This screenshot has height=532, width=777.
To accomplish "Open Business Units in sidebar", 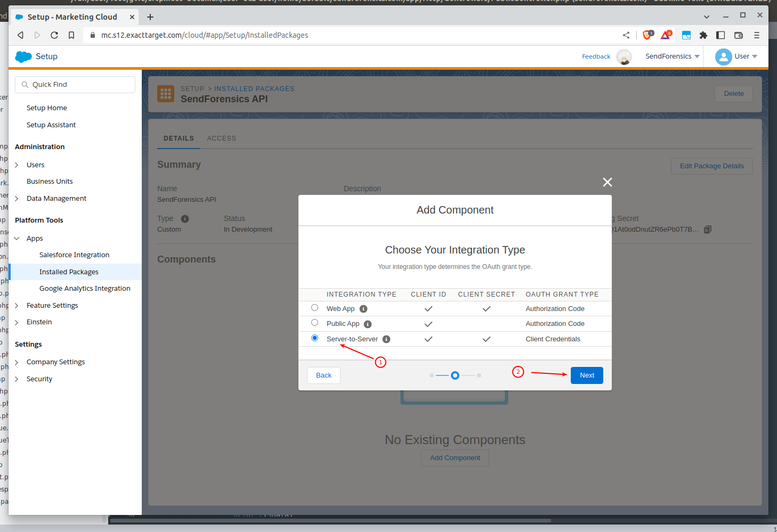I will click(x=50, y=182).
